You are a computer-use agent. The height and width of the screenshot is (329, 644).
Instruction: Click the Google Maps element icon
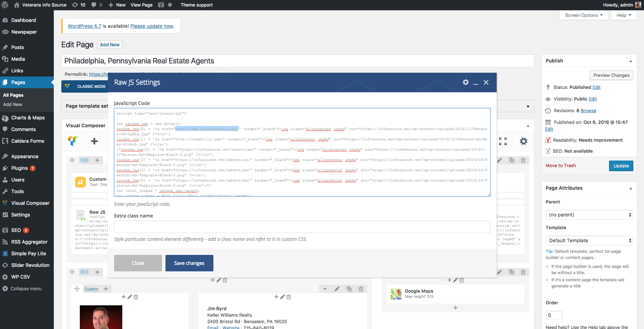click(396, 294)
